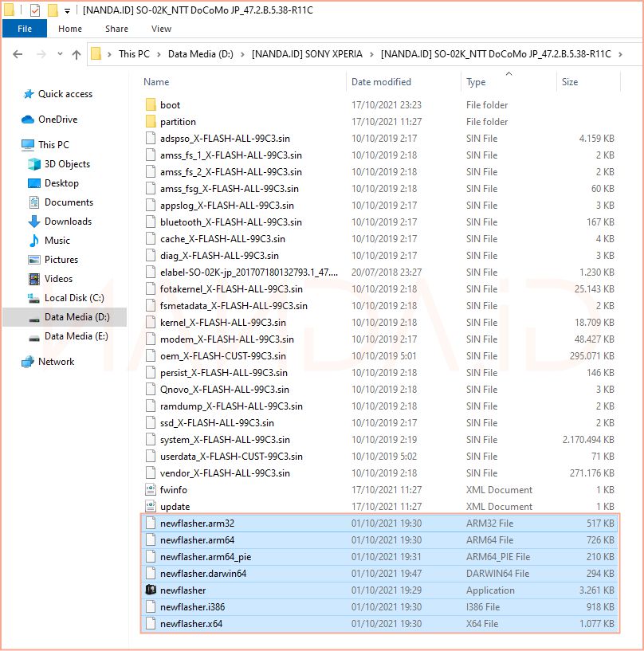Click the New folder icon in title bar
The height and width of the screenshot is (651, 644).
[53, 10]
